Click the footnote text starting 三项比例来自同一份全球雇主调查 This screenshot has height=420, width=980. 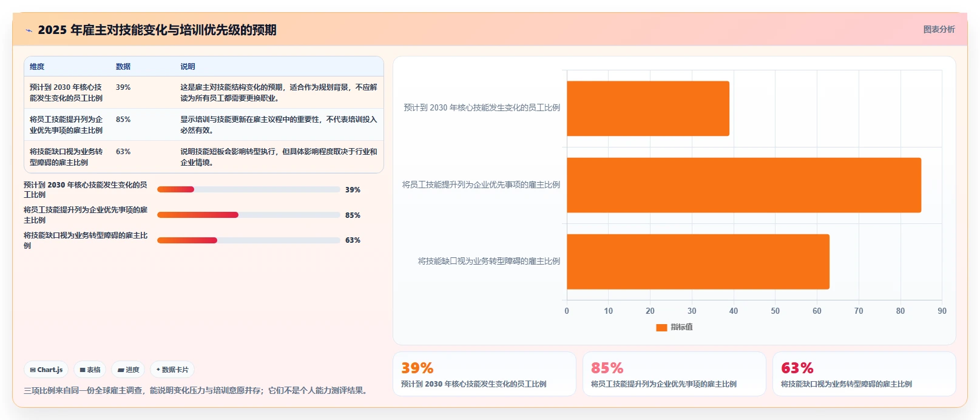pyautogui.click(x=197, y=390)
